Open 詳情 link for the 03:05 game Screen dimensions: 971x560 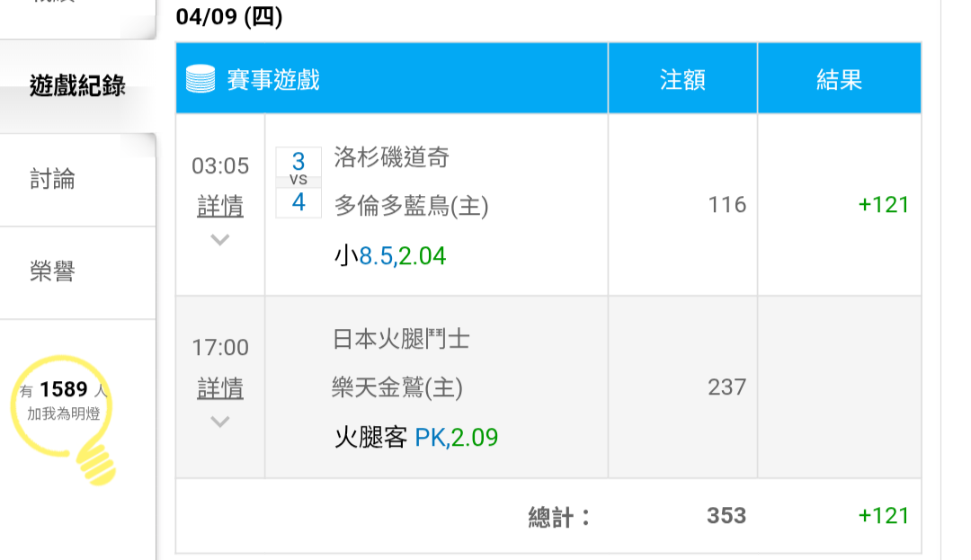[220, 207]
